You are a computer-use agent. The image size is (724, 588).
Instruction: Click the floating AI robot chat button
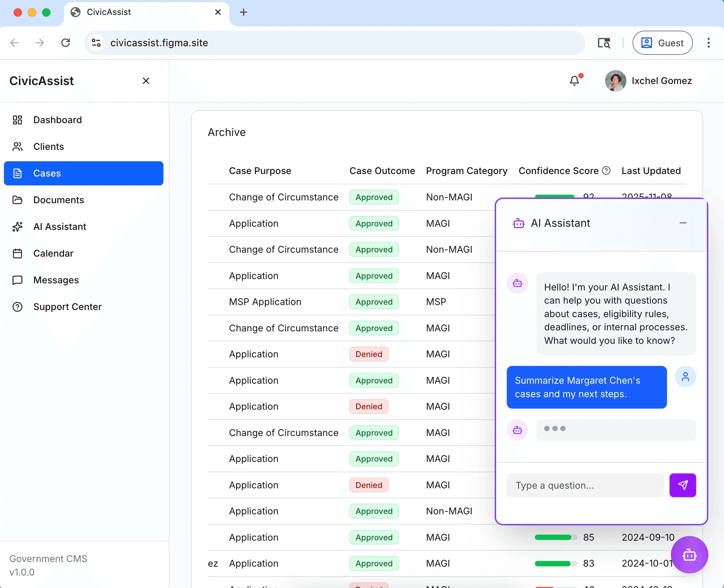689,555
